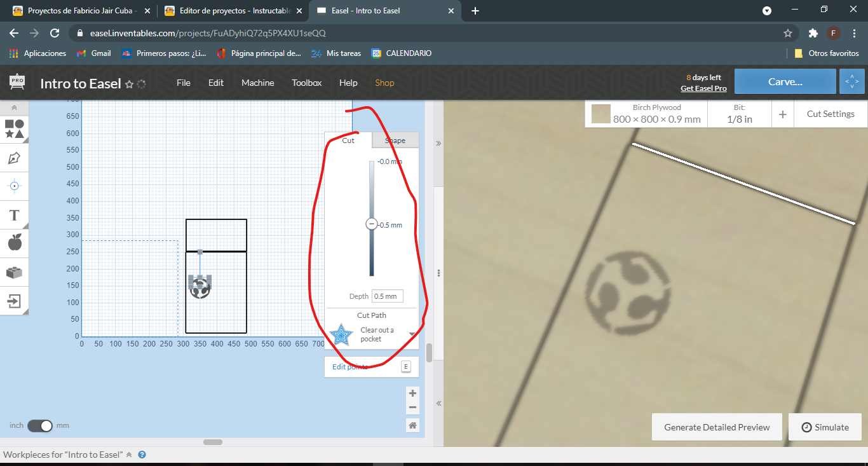The height and width of the screenshot is (466, 868).
Task: Collapse the left tool sidebar chevron
Action: (x=15, y=108)
